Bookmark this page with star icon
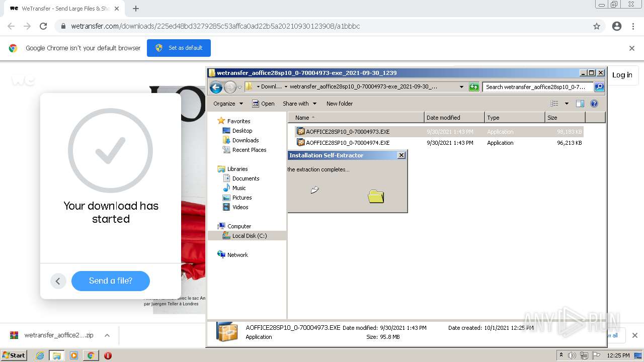Image resolution: width=644 pixels, height=362 pixels. coord(597,26)
